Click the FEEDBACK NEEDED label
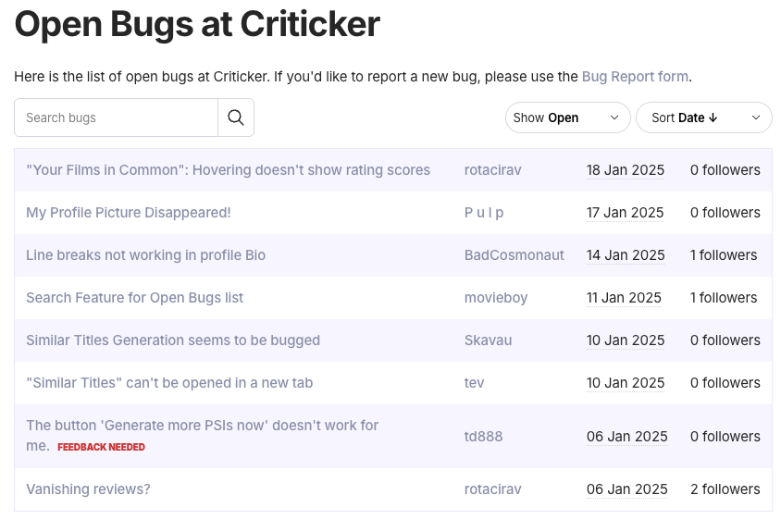The width and height of the screenshot is (781, 532). 101,447
